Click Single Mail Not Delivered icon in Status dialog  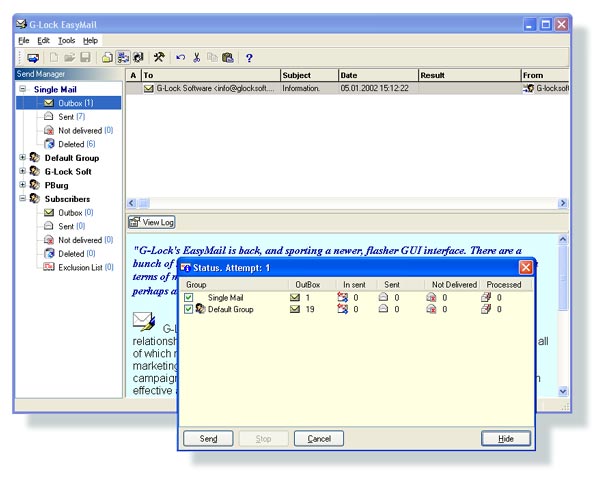(431, 297)
